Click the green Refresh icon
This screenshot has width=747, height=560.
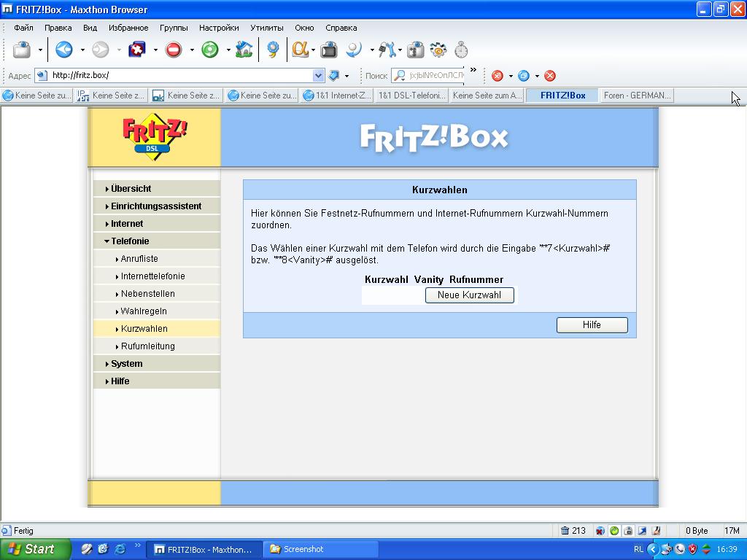coord(209,50)
